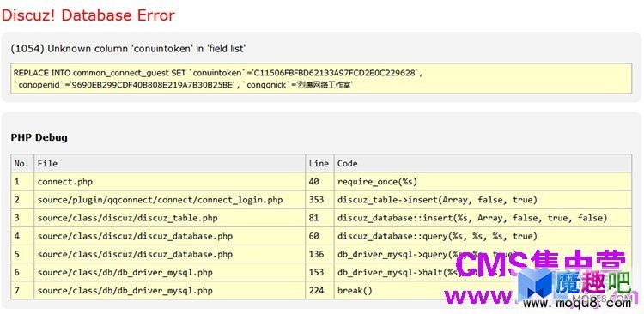Click the break() code cell

[x=355, y=291]
